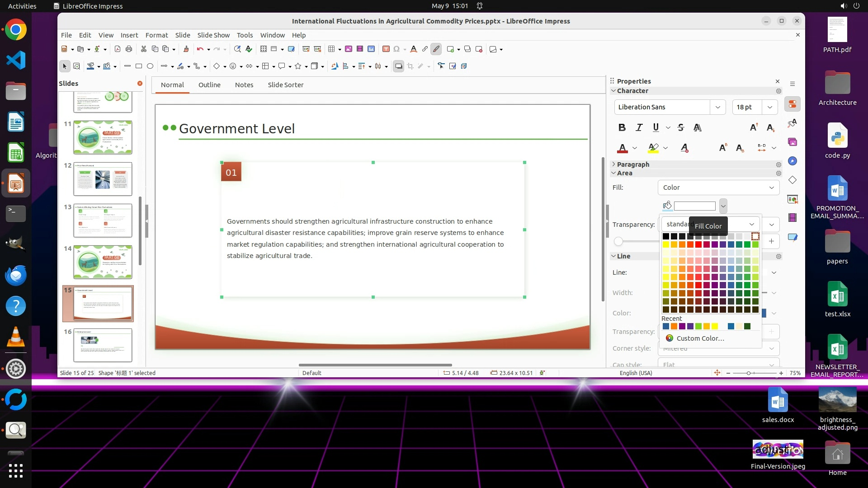Viewport: 868px width, 488px height.
Task: Open the Liberation Sans font dropdown
Action: click(717, 107)
